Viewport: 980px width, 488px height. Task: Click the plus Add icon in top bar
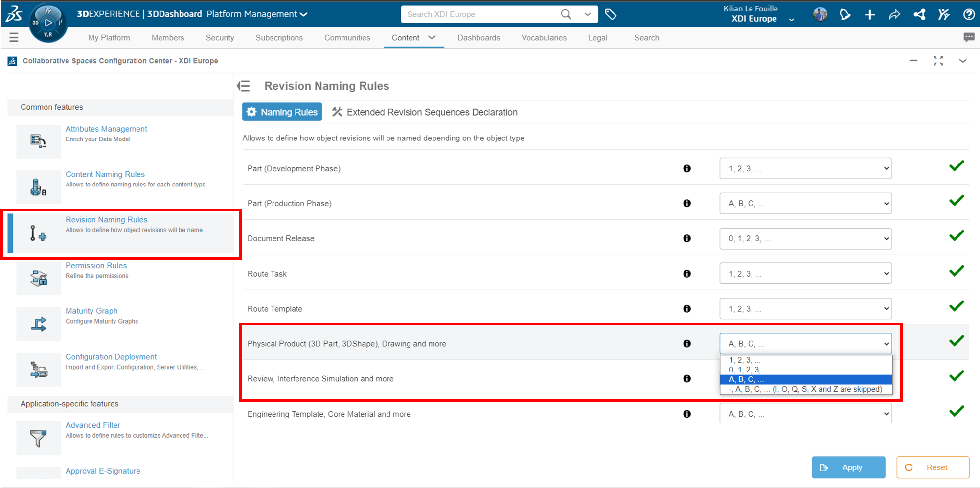869,15
